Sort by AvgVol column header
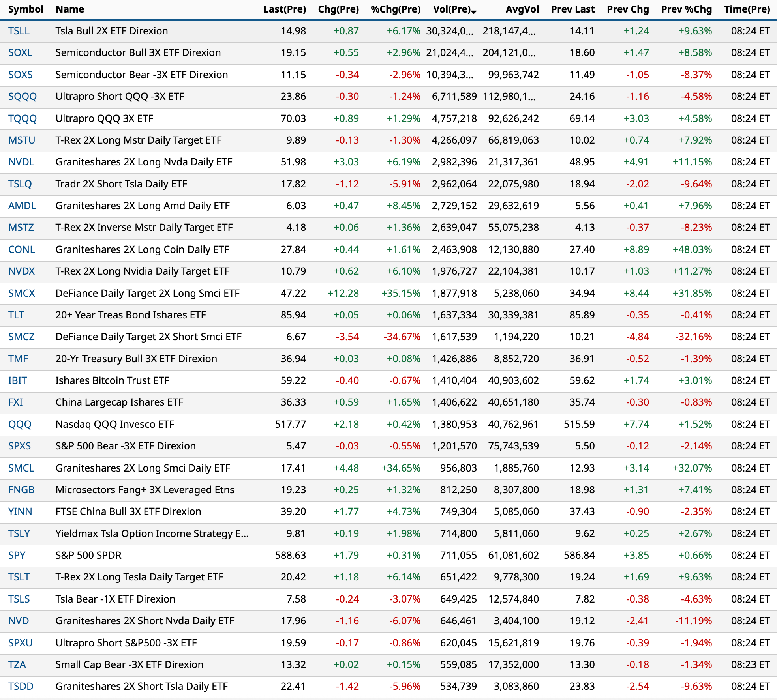 pyautogui.click(x=522, y=9)
